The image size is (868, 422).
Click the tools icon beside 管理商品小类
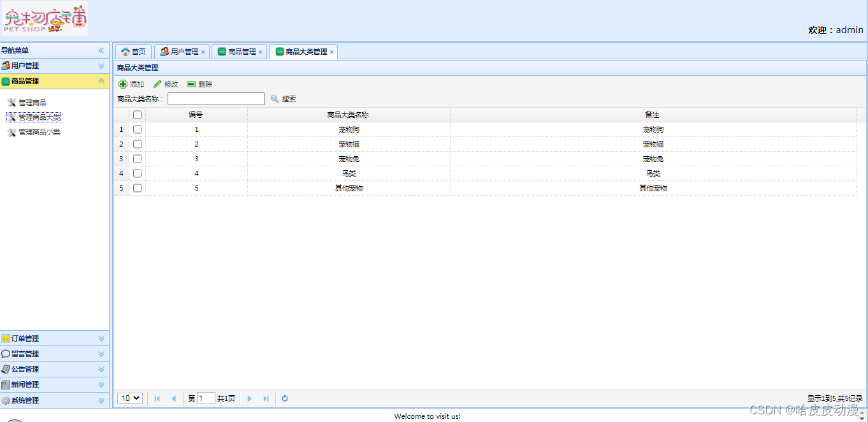pos(11,132)
